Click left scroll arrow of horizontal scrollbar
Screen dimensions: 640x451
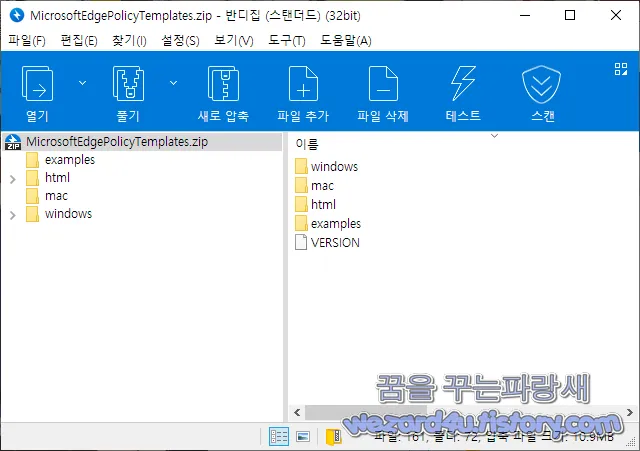[297, 413]
